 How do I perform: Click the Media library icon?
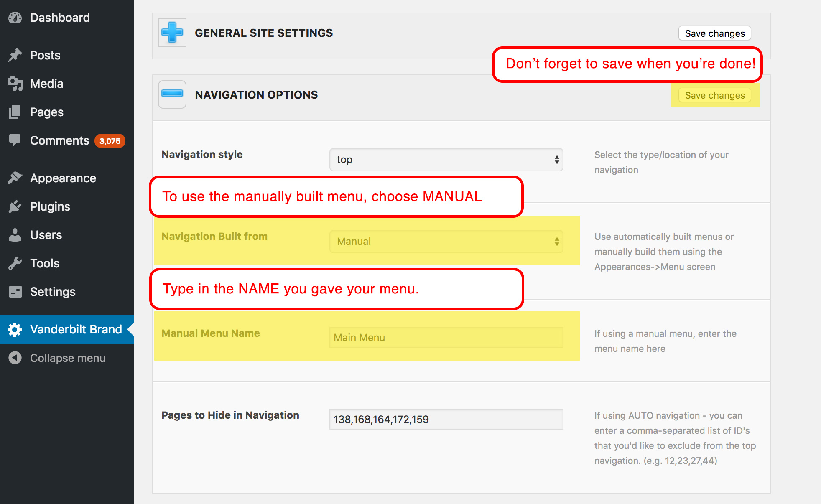[15, 84]
